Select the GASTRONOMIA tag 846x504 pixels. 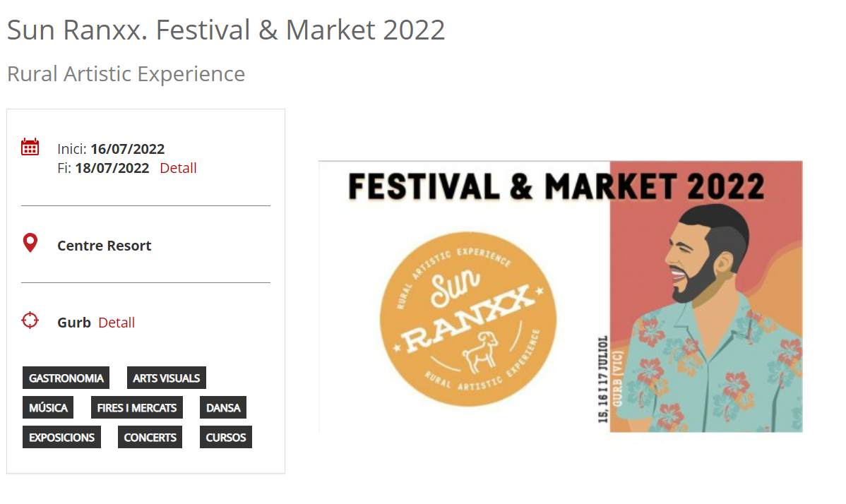66,378
